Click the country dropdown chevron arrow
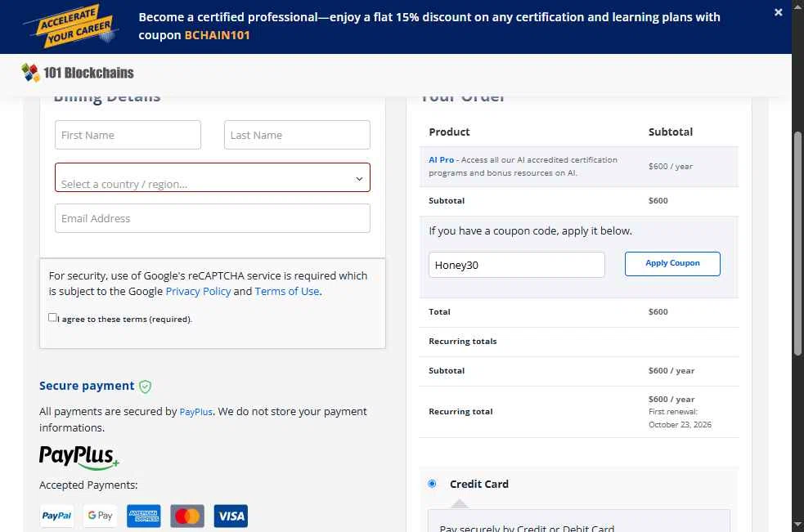Image resolution: width=804 pixels, height=532 pixels. [x=359, y=179]
